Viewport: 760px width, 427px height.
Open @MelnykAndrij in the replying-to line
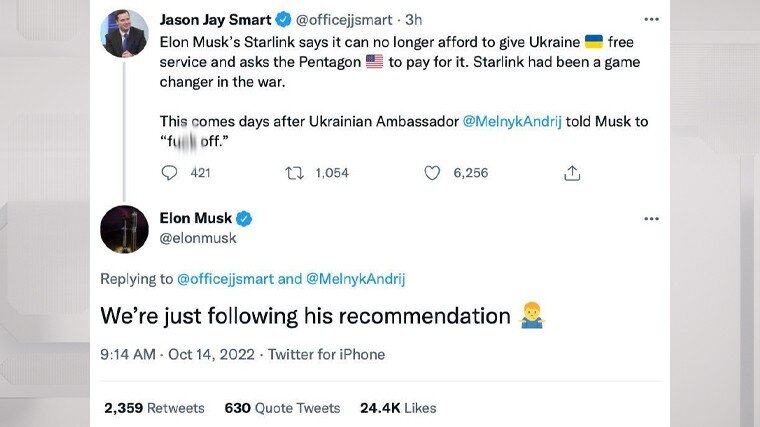coord(355,279)
